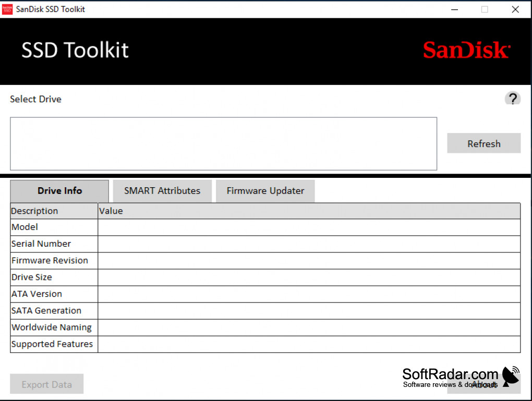
Task: Click the Value column header
Action: click(309, 211)
